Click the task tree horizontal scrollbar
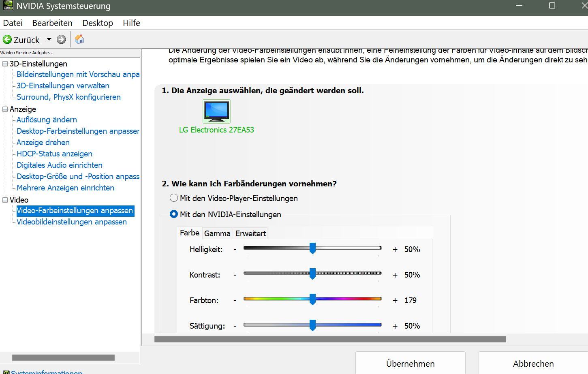The height and width of the screenshot is (374, 588). pyautogui.click(x=63, y=358)
